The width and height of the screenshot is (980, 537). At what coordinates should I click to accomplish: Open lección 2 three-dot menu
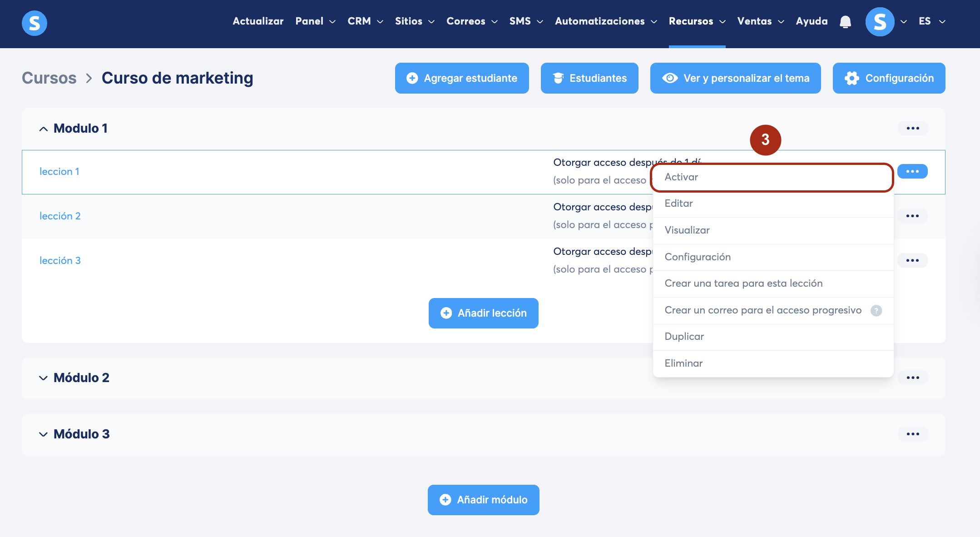[912, 216]
